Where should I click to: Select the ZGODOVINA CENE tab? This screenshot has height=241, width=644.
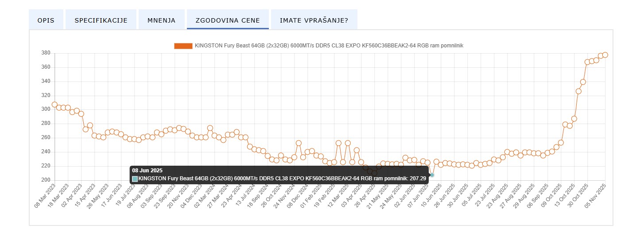coord(228,20)
